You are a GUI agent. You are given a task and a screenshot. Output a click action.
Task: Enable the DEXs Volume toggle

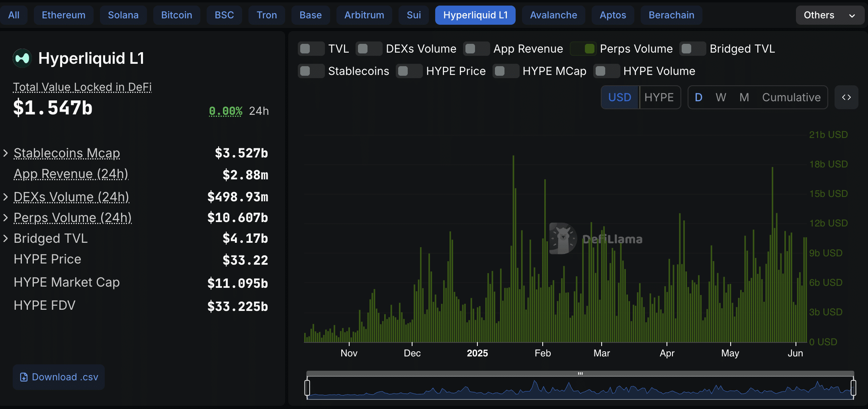369,49
